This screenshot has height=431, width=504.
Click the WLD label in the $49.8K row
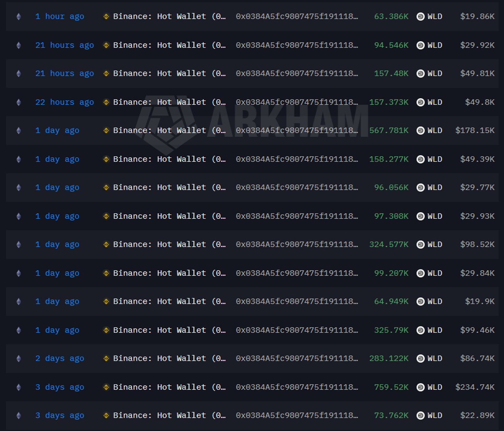(435, 102)
